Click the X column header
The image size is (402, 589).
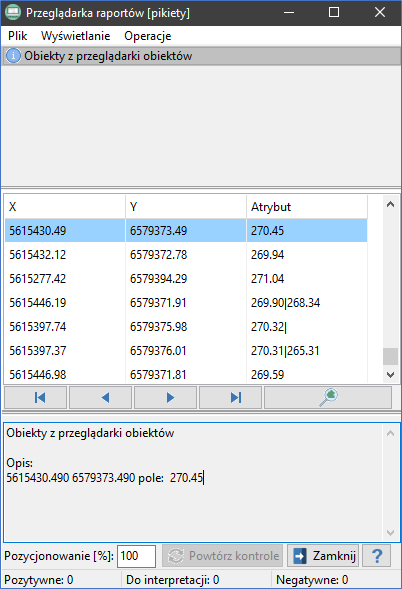coord(65,207)
